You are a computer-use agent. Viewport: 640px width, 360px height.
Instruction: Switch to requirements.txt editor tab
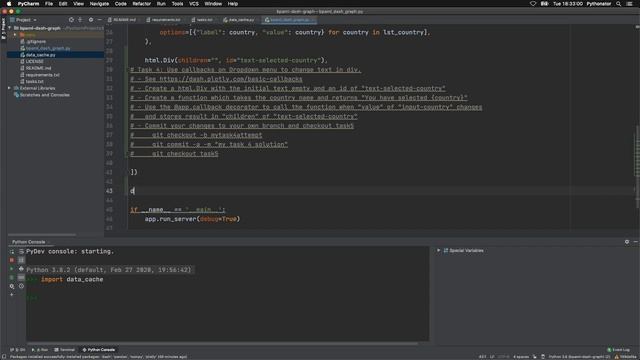(x=163, y=20)
